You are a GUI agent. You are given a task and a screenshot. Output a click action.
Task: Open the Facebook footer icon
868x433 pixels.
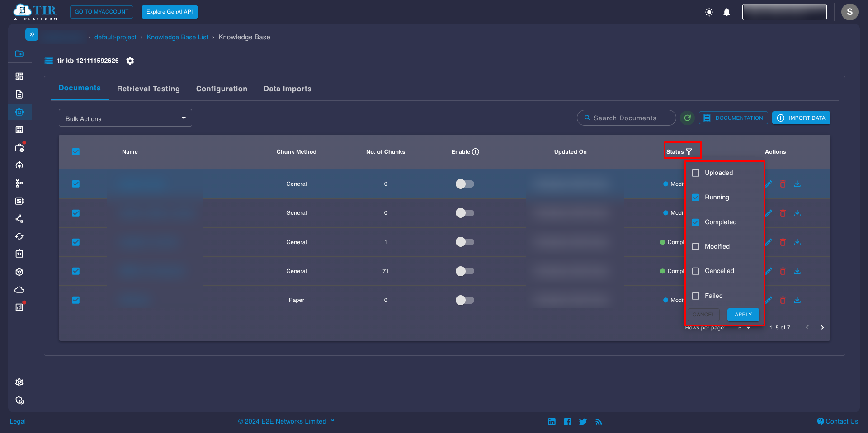click(x=567, y=422)
